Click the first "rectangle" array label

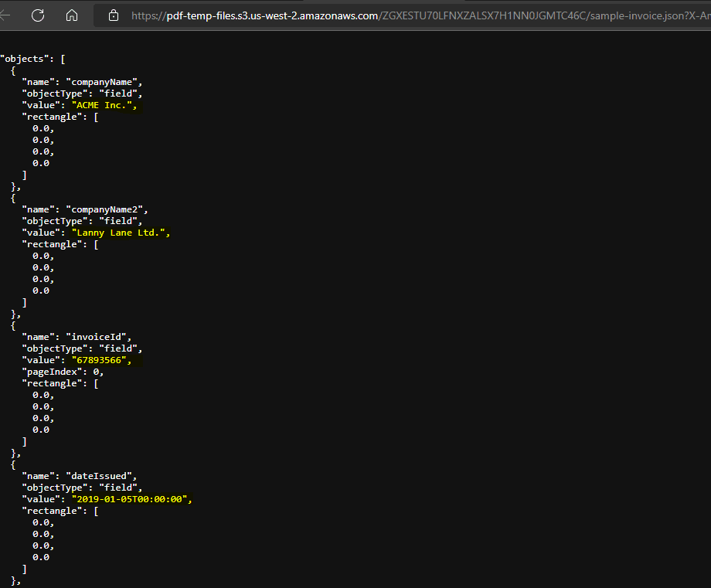[52, 116]
